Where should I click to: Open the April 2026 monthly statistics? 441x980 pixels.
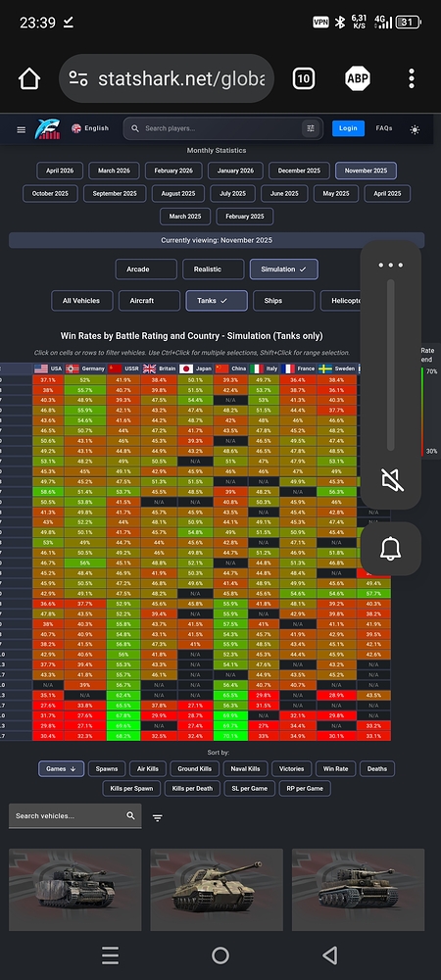pyautogui.click(x=60, y=171)
